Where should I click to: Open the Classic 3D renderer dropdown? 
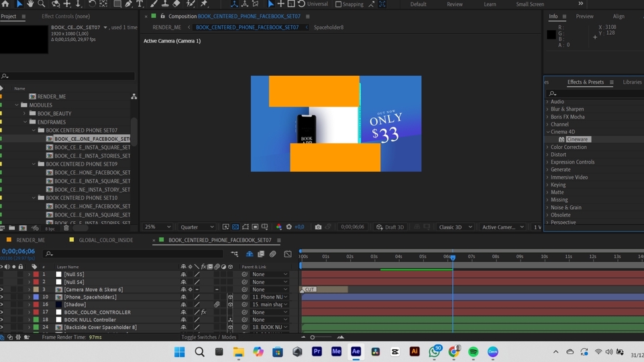tap(455, 227)
